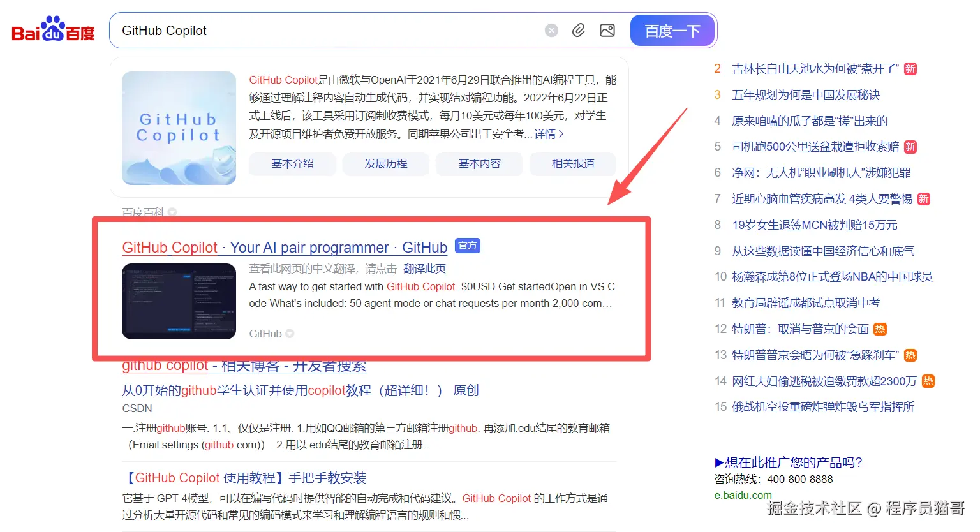This screenshot has height=532, width=980.
Task: Open the image search camera icon
Action: (607, 31)
